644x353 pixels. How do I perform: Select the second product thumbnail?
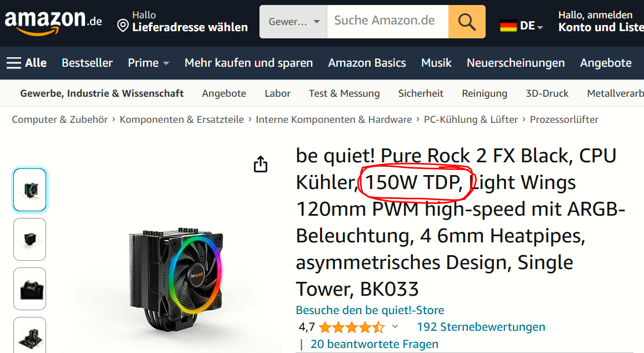point(29,239)
